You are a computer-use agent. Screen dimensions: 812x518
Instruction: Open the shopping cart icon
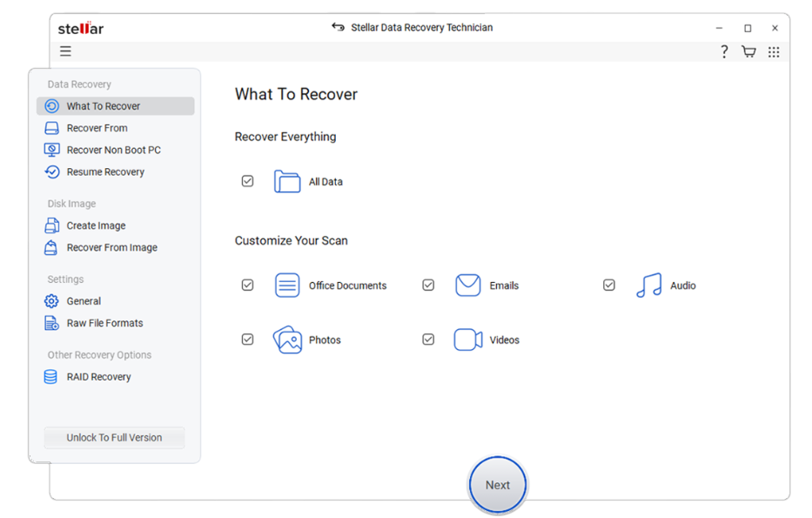tap(748, 51)
